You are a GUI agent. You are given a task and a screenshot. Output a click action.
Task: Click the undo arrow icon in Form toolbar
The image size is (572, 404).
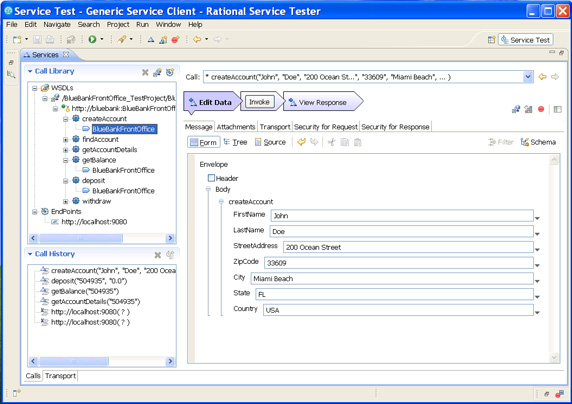pyautogui.click(x=301, y=142)
